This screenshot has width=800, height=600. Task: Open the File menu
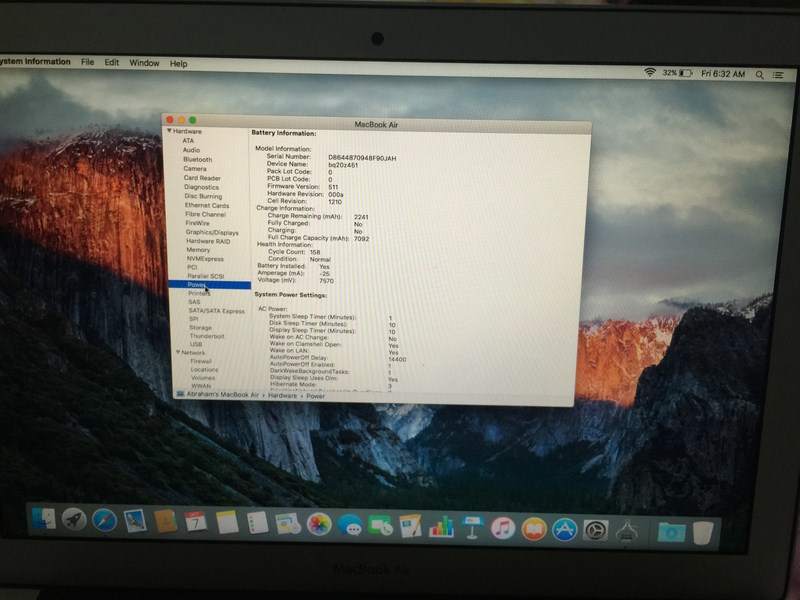[x=88, y=62]
